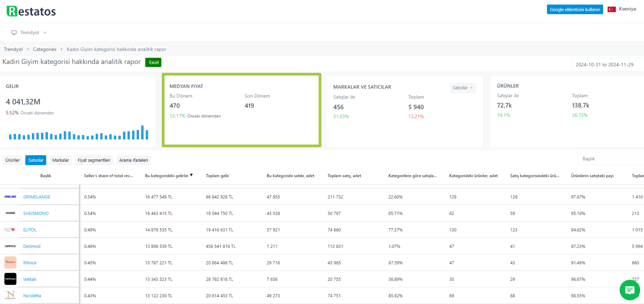The image size is (644, 304).
Task: Open Ritnice seller link
Action: [x=30, y=263]
